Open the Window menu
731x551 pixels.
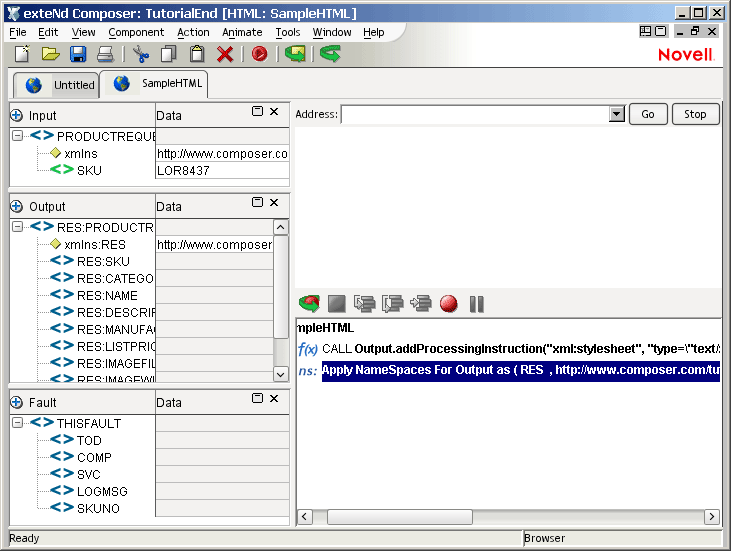[x=332, y=32]
